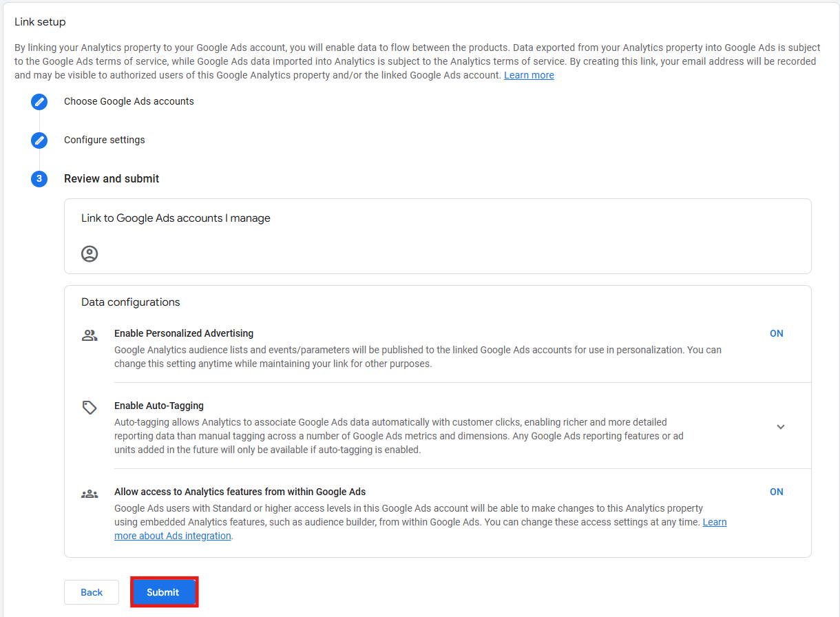840x617 pixels.
Task: Expand the Enable Auto-Tagging chevron
Action: click(781, 427)
